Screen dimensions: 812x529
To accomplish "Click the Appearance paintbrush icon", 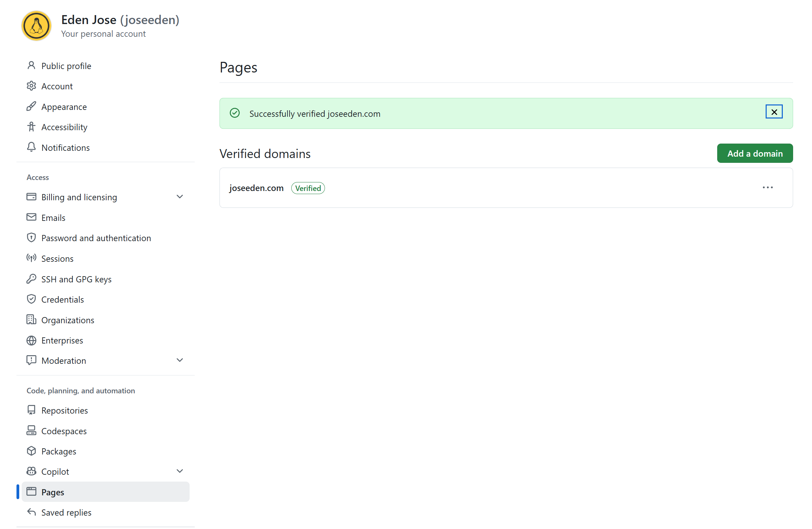I will point(31,106).
